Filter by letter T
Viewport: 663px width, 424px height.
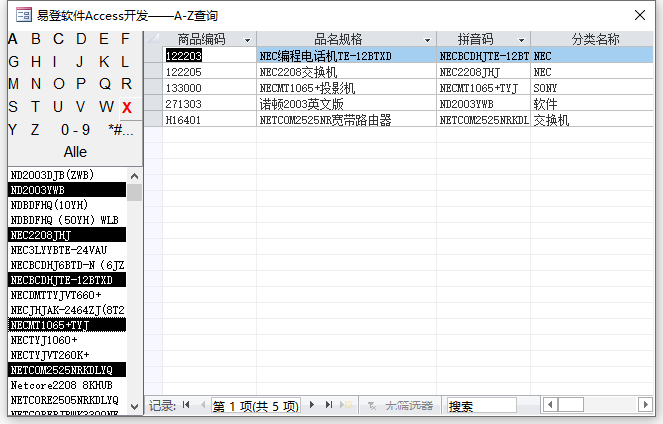click(x=36, y=107)
